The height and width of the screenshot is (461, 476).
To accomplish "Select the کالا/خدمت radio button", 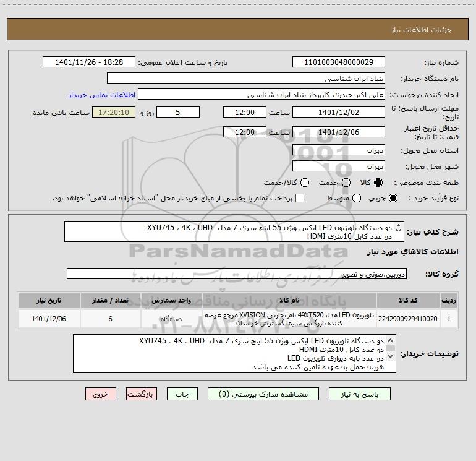I will (305, 183).
